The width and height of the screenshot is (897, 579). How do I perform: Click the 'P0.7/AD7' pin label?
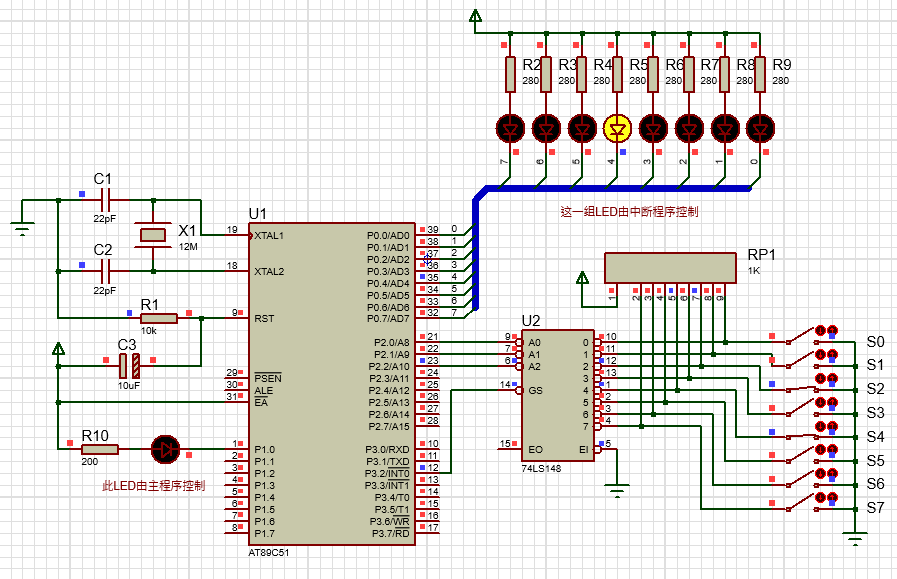pyautogui.click(x=388, y=319)
